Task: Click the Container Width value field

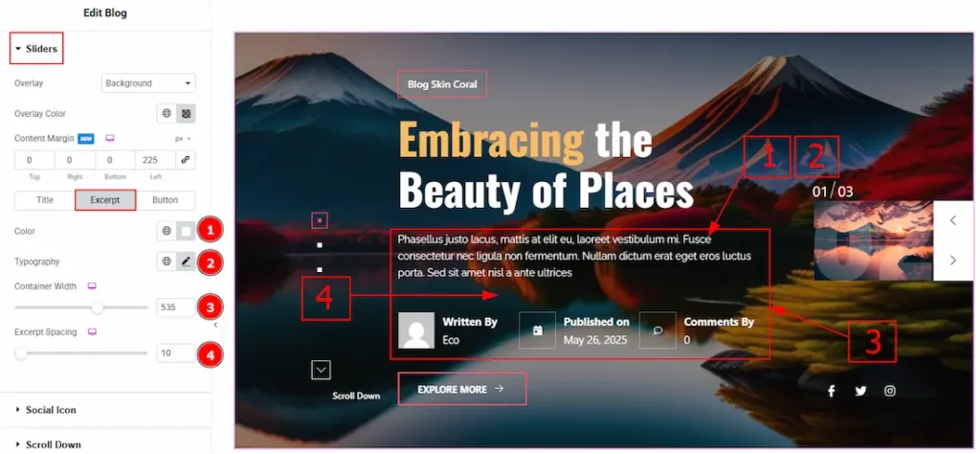Action: point(173,308)
